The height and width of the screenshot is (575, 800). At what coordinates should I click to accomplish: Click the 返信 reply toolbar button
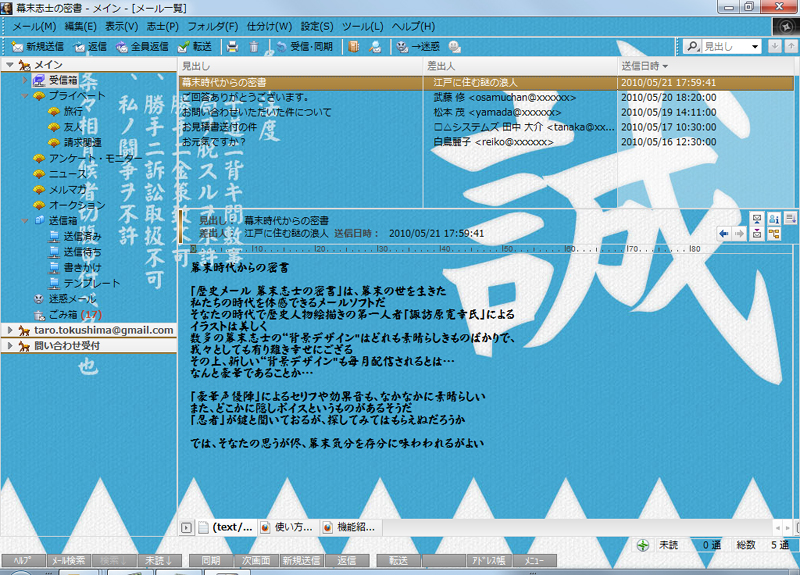91,47
